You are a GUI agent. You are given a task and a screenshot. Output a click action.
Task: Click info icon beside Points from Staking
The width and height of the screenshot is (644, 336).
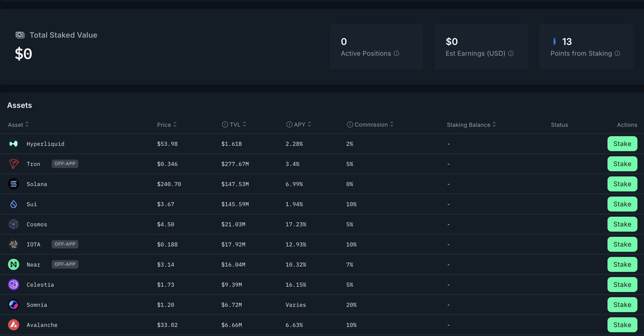617,54
